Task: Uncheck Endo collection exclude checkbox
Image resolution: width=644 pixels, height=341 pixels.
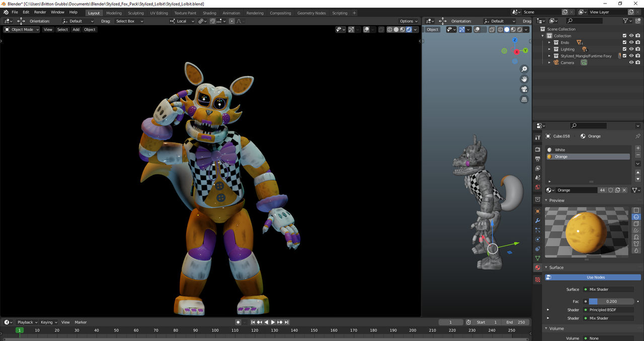Action: pos(624,42)
